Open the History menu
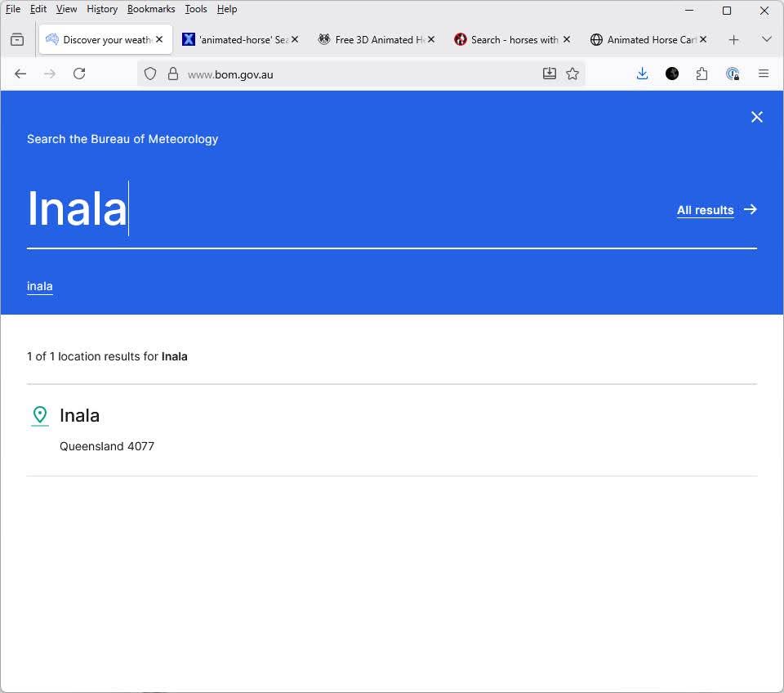Image resolution: width=784 pixels, height=693 pixels. tap(102, 9)
